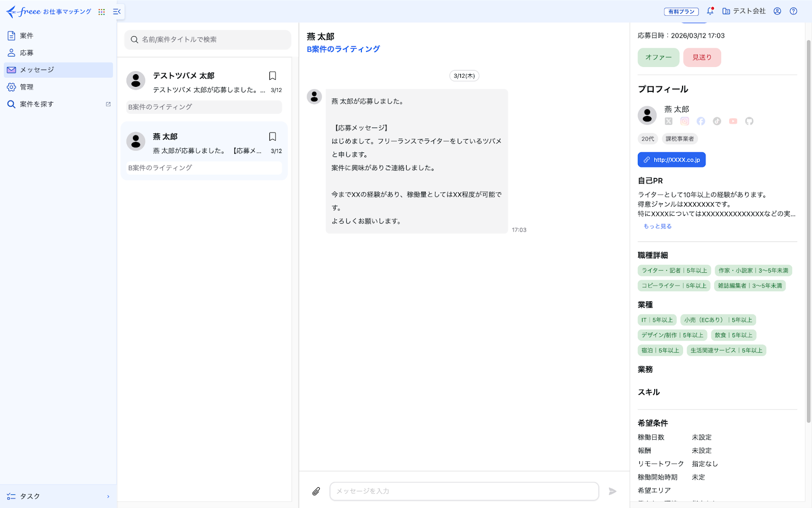Open the テスト会社 company switcher
Image resolution: width=812 pixels, height=508 pixels.
pyautogui.click(x=743, y=11)
